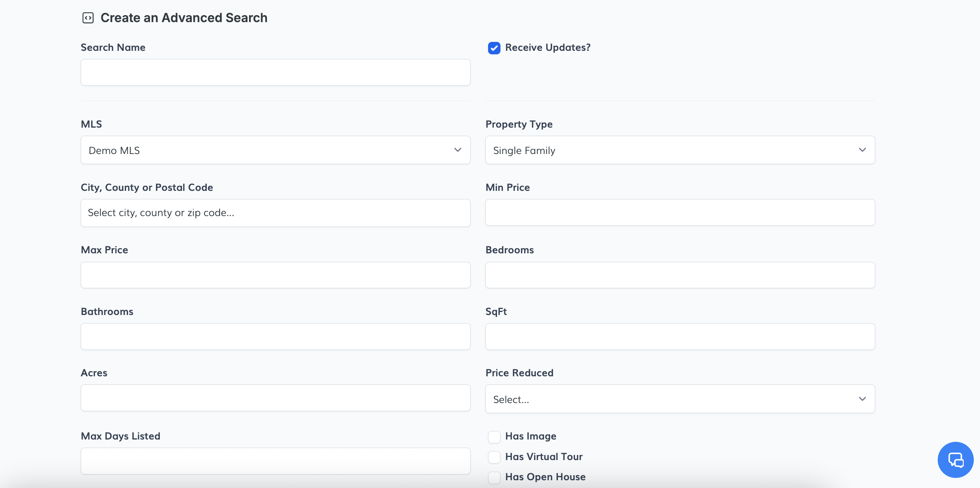Enable the Has Image checkbox
980x488 pixels.
[494, 437]
